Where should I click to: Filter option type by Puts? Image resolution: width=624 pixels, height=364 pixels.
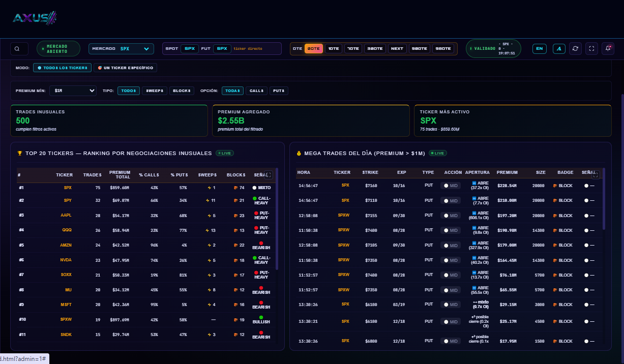click(x=279, y=90)
